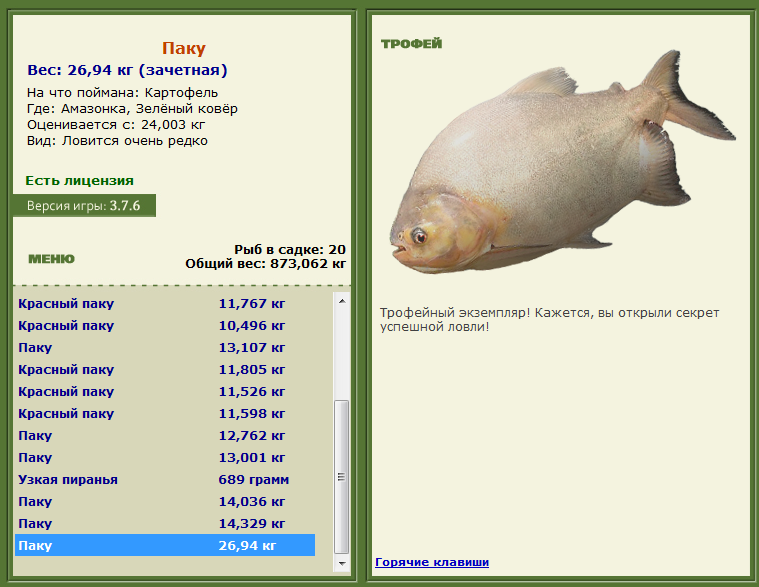Select Красный паку 11,598 кг entry

click(165, 414)
